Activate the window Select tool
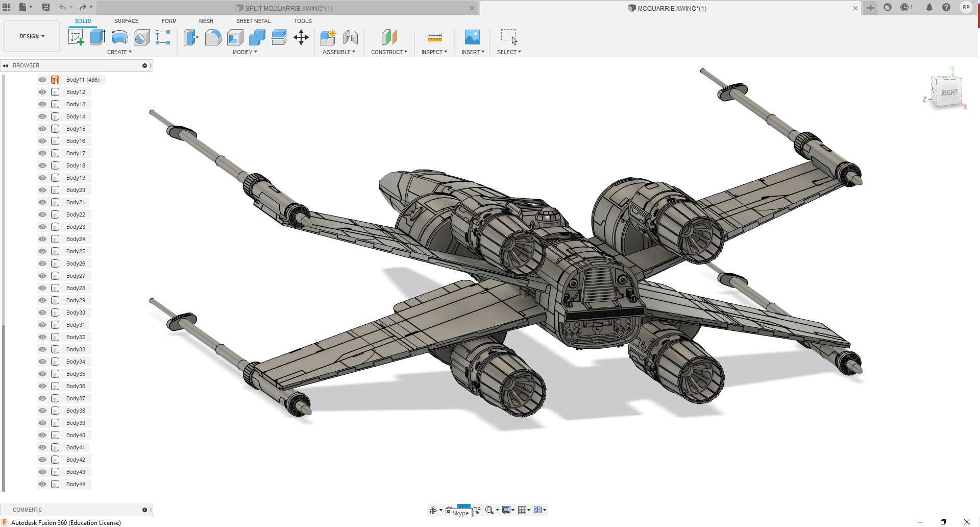Viewport: 980px width, 527px height. pos(509,37)
